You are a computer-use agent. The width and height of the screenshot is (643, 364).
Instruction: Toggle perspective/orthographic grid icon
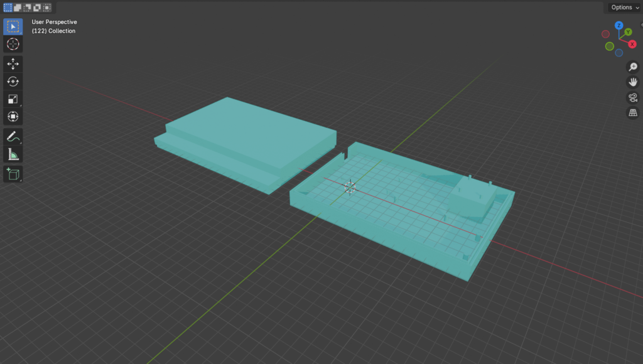633,113
